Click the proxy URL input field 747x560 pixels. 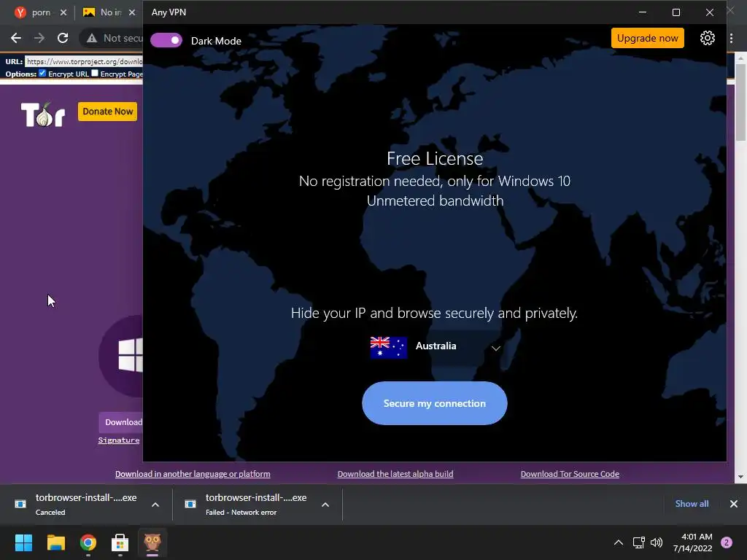pyautogui.click(x=84, y=61)
